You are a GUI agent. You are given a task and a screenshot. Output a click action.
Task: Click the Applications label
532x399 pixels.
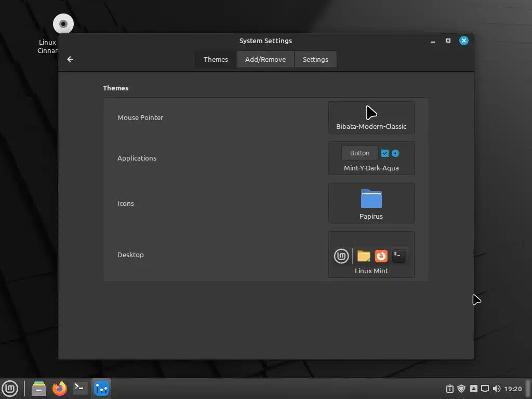pos(137,158)
